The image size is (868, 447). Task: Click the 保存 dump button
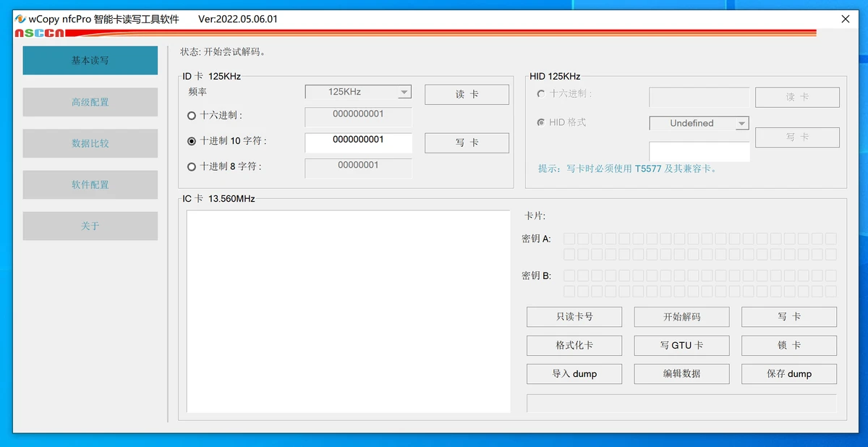coord(789,374)
